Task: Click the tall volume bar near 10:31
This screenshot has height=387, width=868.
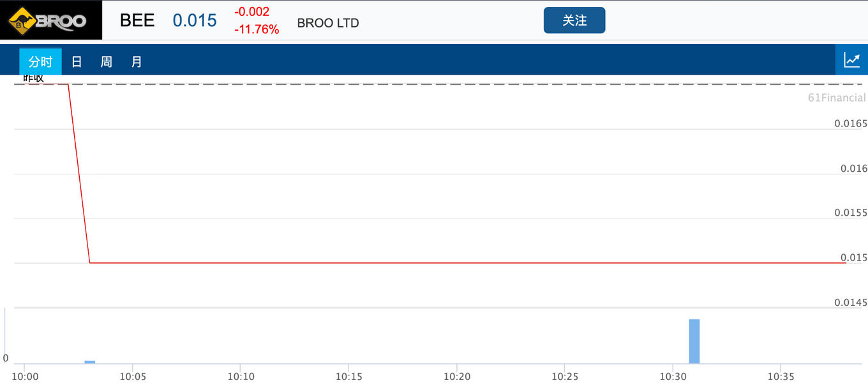Action: click(694, 341)
